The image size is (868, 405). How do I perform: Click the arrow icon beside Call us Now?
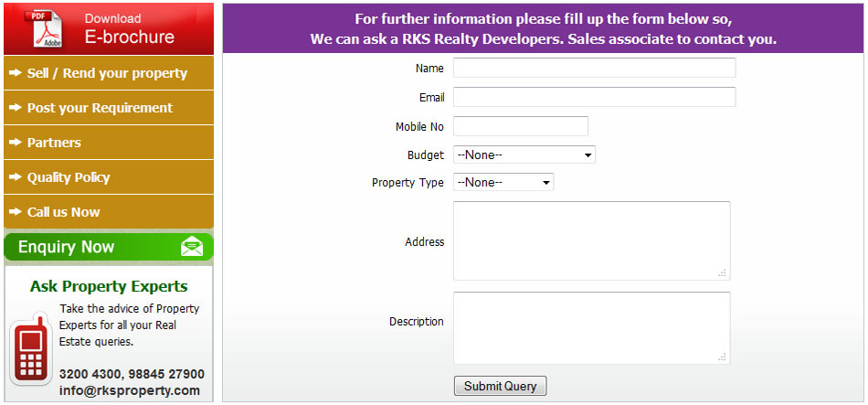pos(16,212)
